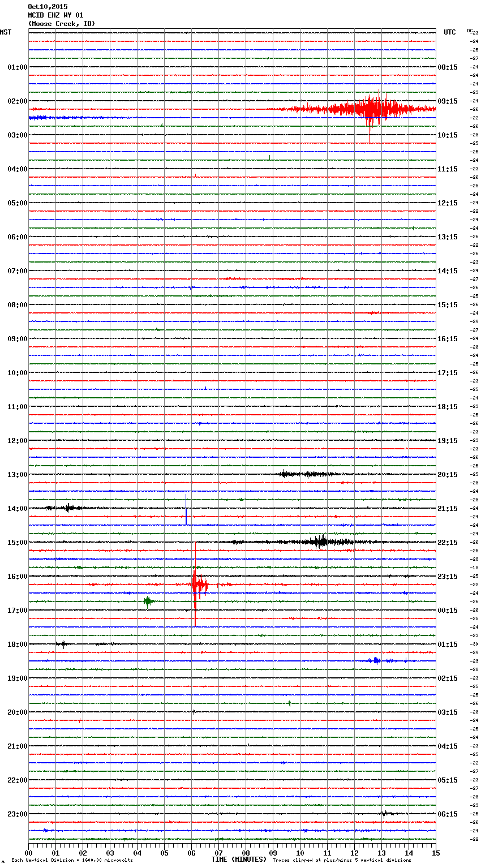Click the "TIME (MINUTES)" axis title
The height and width of the screenshot is (868, 481).
(239, 860)
